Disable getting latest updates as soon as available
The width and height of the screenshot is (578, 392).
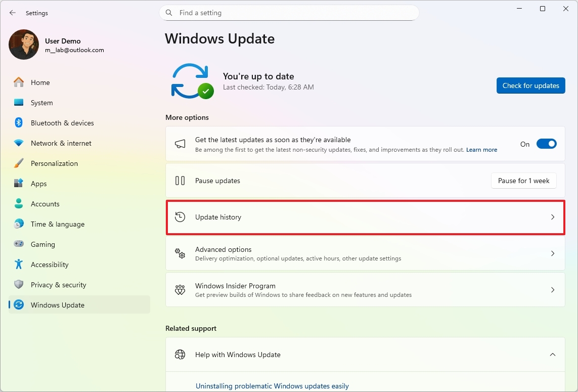[x=546, y=144]
